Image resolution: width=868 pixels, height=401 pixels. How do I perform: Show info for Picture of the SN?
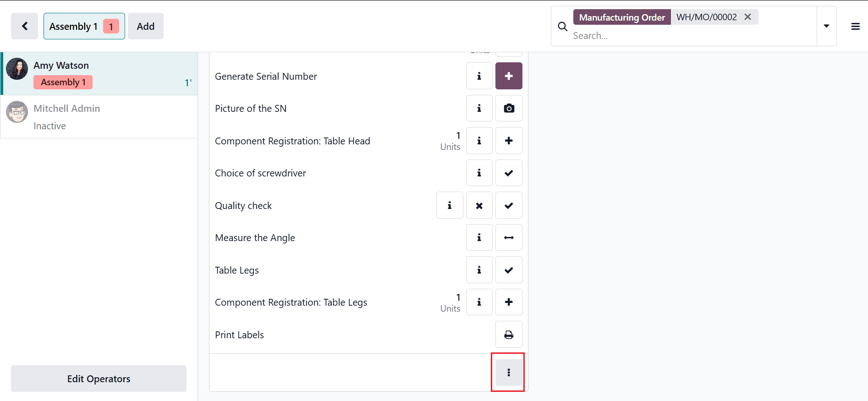click(x=479, y=108)
